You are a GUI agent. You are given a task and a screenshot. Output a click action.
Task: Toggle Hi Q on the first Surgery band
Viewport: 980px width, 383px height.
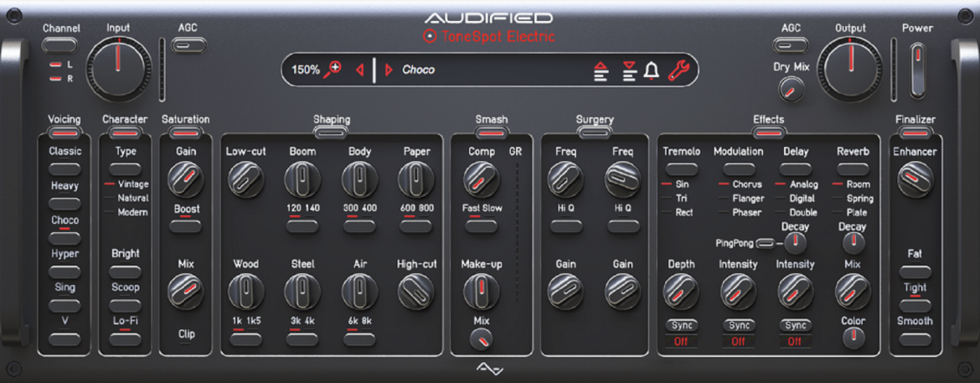(x=565, y=226)
